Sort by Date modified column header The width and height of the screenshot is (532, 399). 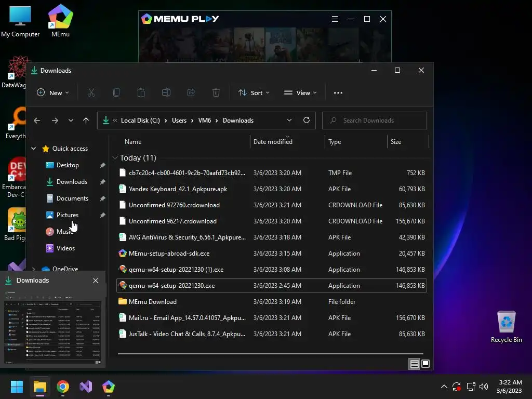(273, 142)
